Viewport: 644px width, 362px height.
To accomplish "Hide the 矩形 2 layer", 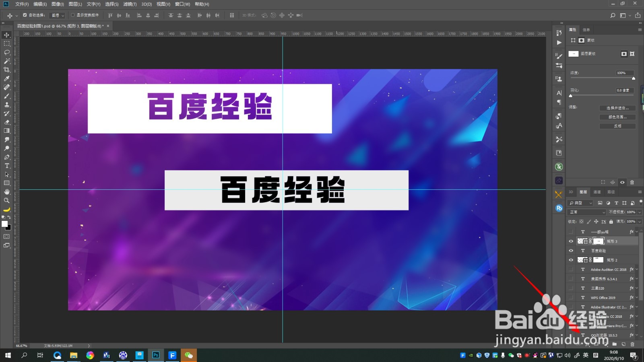I will [x=571, y=260].
